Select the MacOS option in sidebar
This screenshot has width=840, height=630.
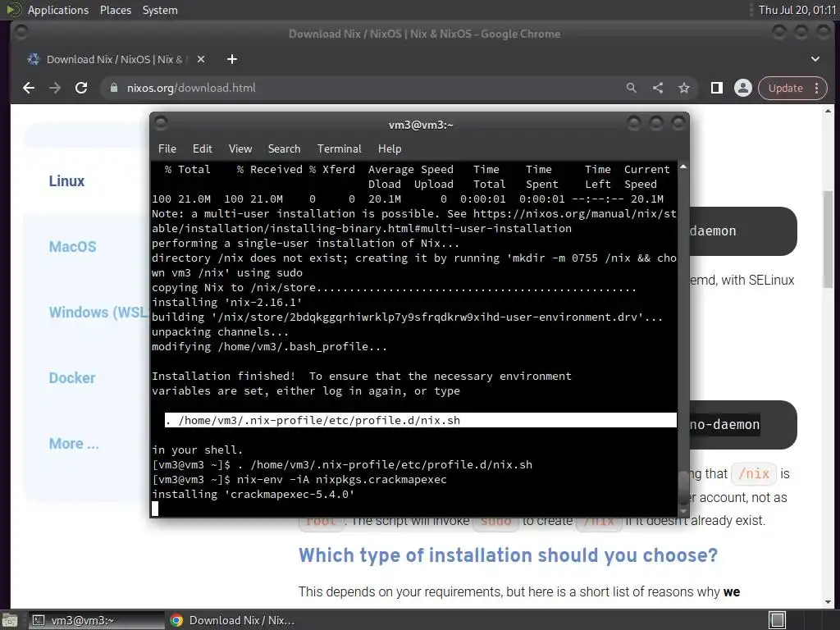point(73,246)
